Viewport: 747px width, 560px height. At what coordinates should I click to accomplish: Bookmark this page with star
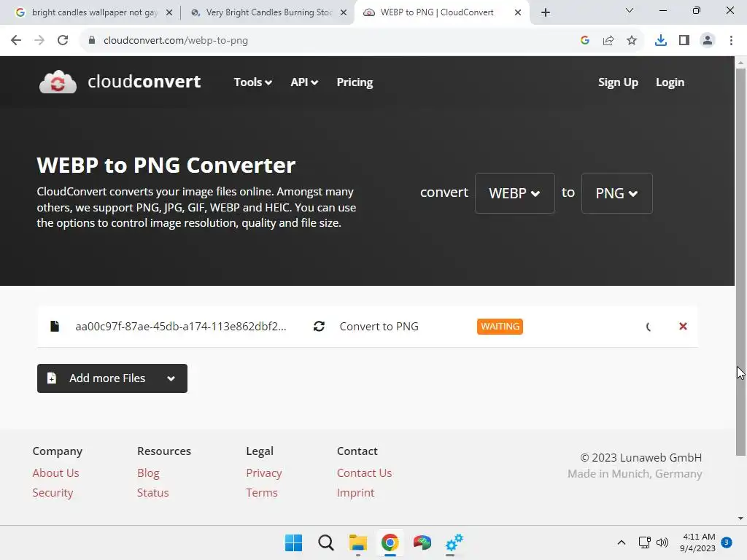632,41
